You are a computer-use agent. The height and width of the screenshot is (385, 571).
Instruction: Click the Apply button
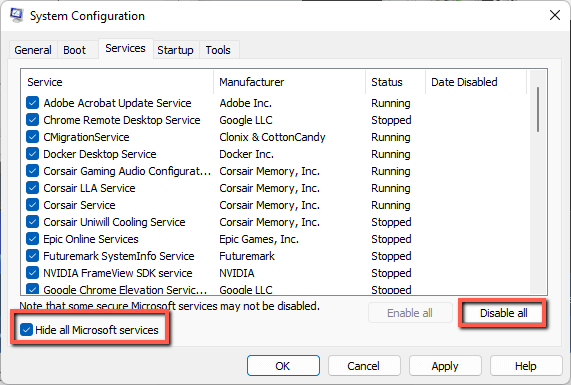point(445,366)
